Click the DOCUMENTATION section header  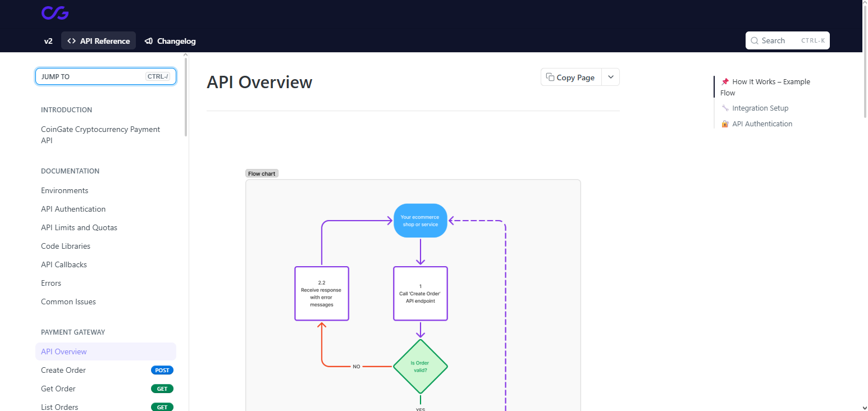pyautogui.click(x=70, y=171)
